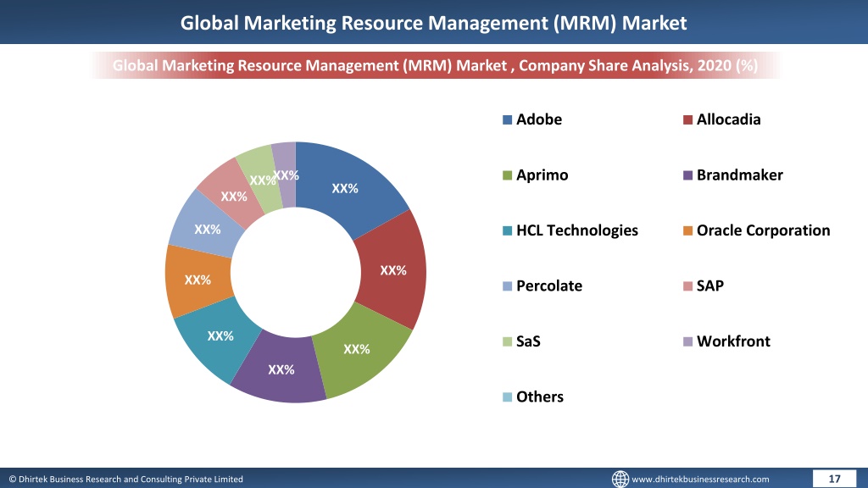Click the red Company Share Analysis subtitle

(x=435, y=65)
